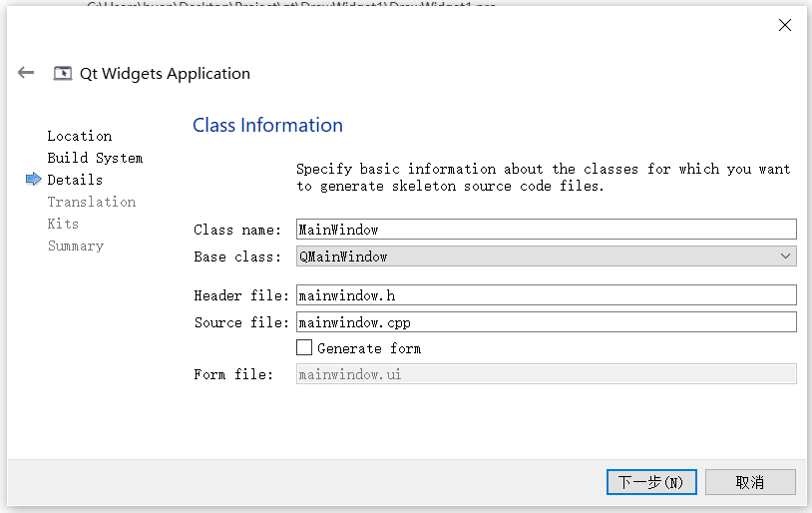Enable the Generate form checkbox
Screen dimensions: 812x513
[x=305, y=348]
